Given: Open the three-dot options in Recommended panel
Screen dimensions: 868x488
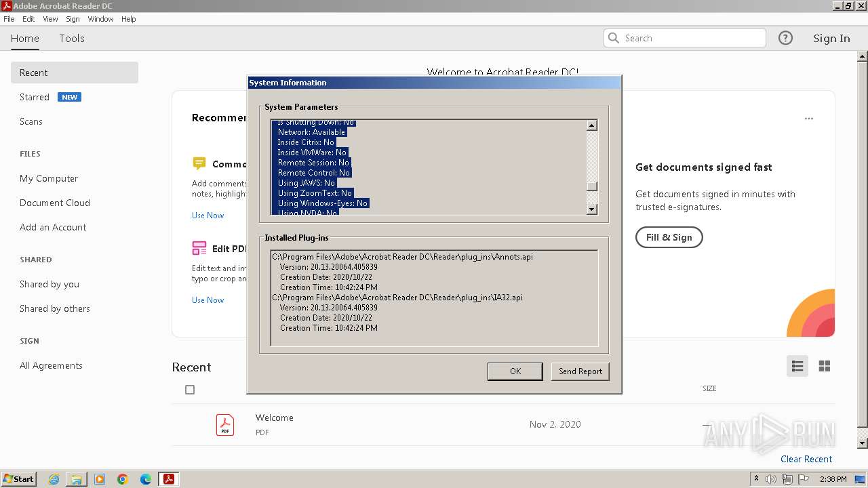Looking at the screenshot, I should 809,119.
